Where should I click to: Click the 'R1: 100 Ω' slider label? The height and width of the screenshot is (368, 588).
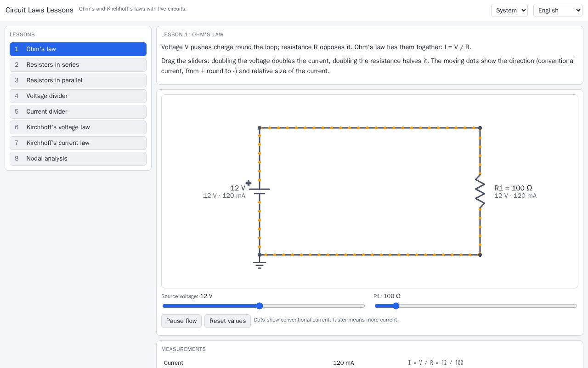387,296
